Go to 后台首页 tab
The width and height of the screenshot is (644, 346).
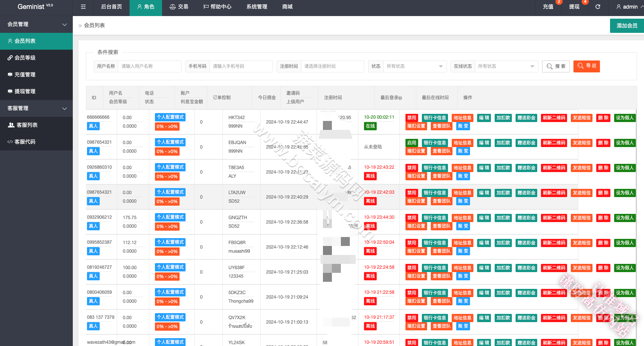[111, 7]
